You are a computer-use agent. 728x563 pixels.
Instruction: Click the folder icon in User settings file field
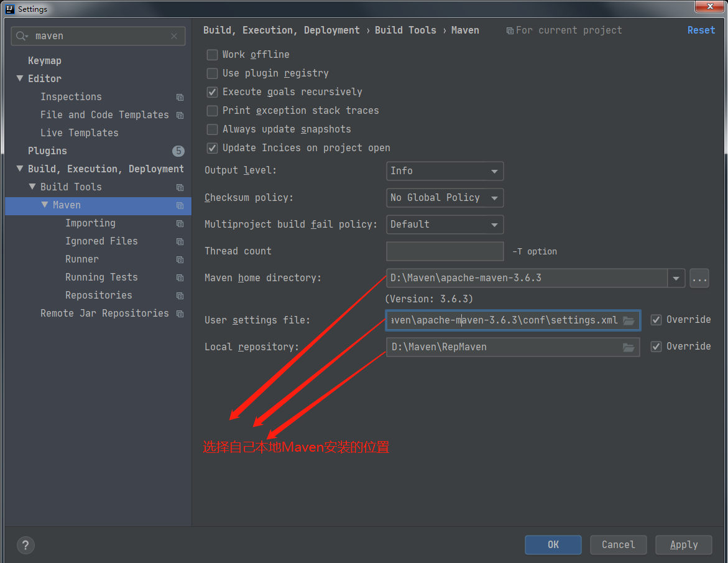(x=629, y=320)
